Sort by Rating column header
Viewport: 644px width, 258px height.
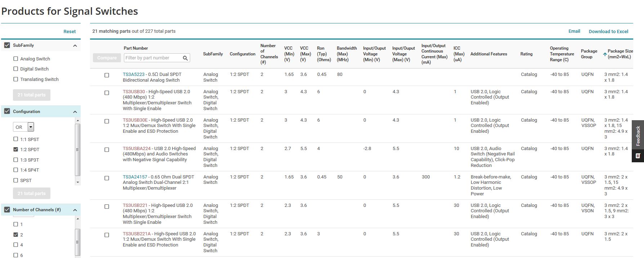pyautogui.click(x=526, y=54)
